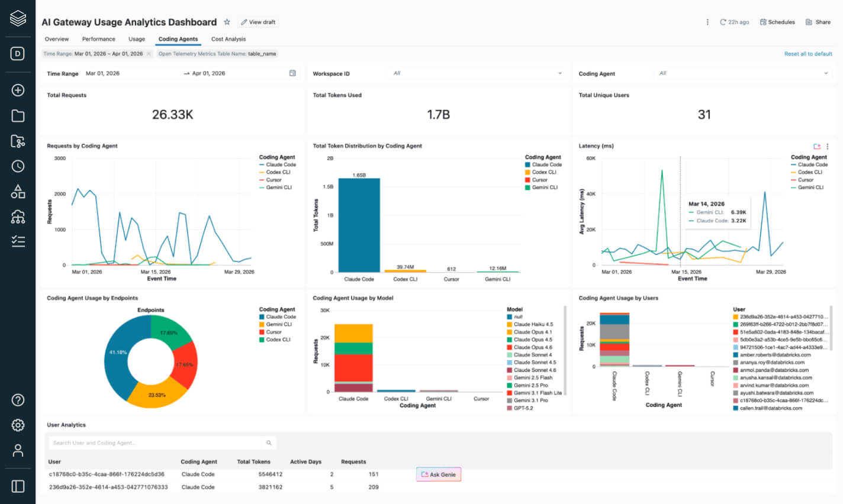Click Reset all to default link
This screenshot has height=504, width=843.
coord(808,54)
